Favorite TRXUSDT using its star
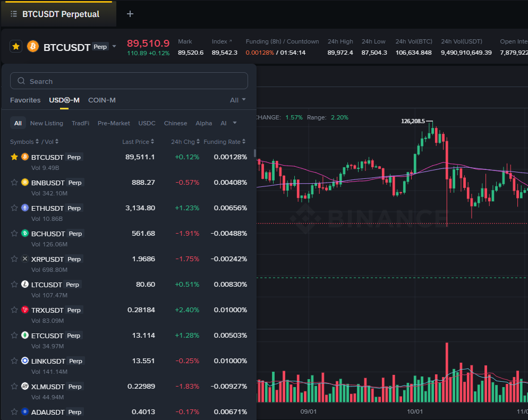The height and width of the screenshot is (420, 528). coord(14,310)
